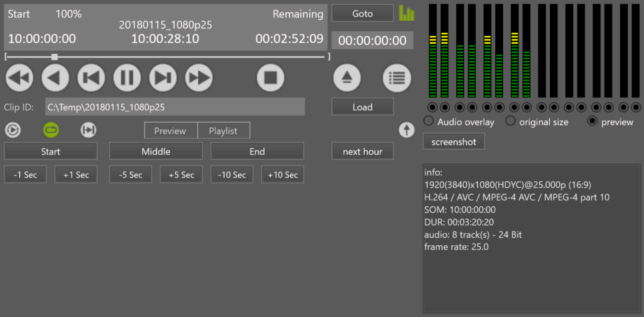Viewport: 644px width, 317px height.
Task: Click the eject clip icon
Action: pos(347,78)
